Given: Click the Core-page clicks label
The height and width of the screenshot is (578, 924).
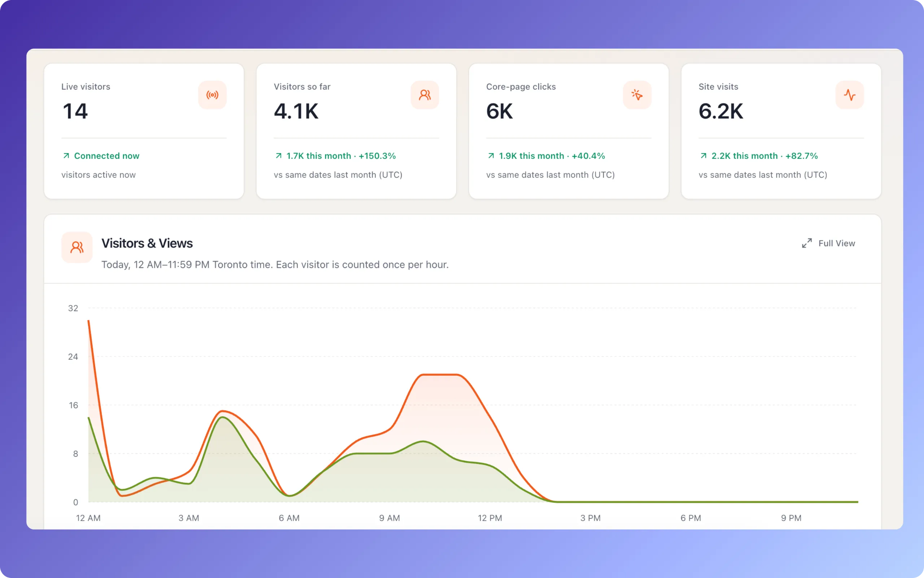Looking at the screenshot, I should 521,87.
